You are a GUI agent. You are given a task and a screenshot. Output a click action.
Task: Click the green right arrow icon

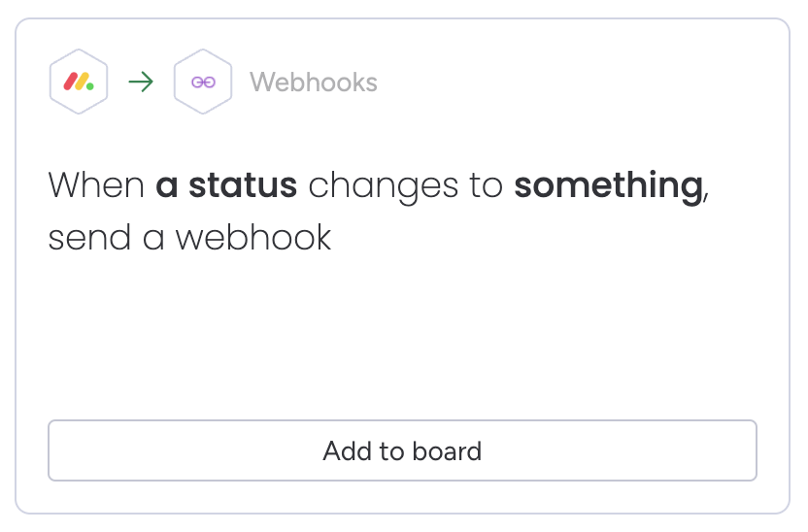pos(141,82)
